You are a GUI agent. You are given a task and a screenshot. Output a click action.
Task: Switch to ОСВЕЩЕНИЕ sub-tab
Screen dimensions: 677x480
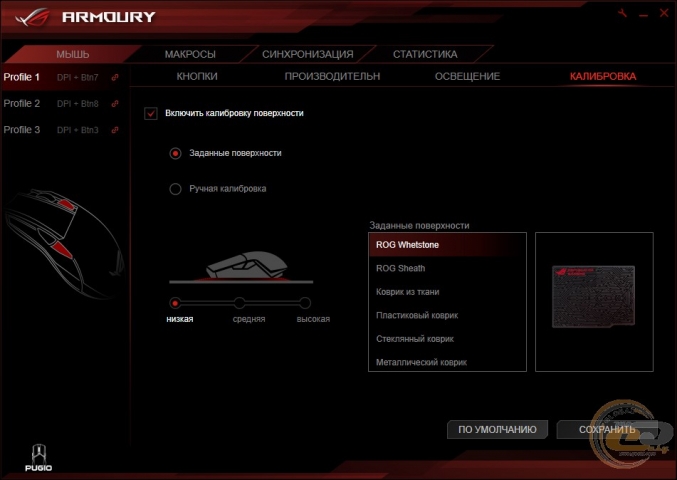(x=467, y=76)
